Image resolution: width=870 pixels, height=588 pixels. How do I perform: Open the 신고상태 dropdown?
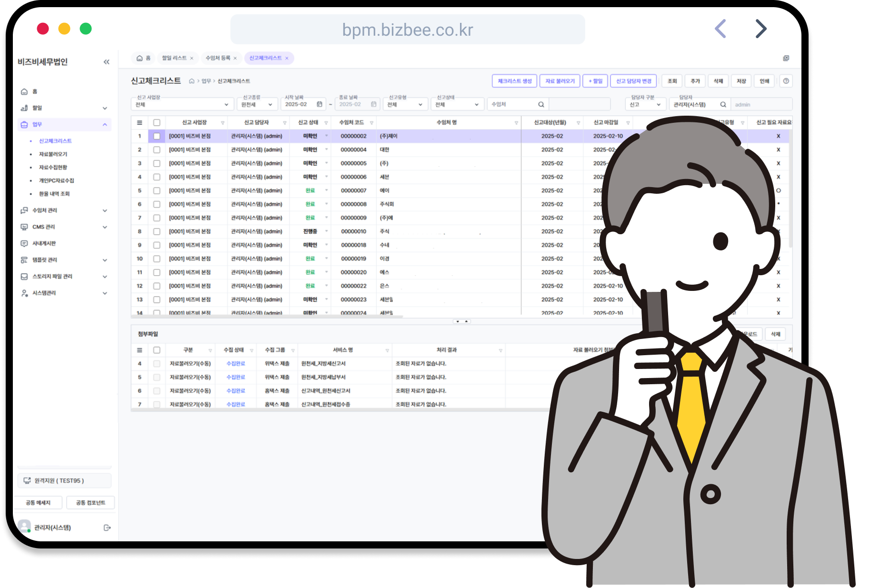pyautogui.click(x=457, y=104)
